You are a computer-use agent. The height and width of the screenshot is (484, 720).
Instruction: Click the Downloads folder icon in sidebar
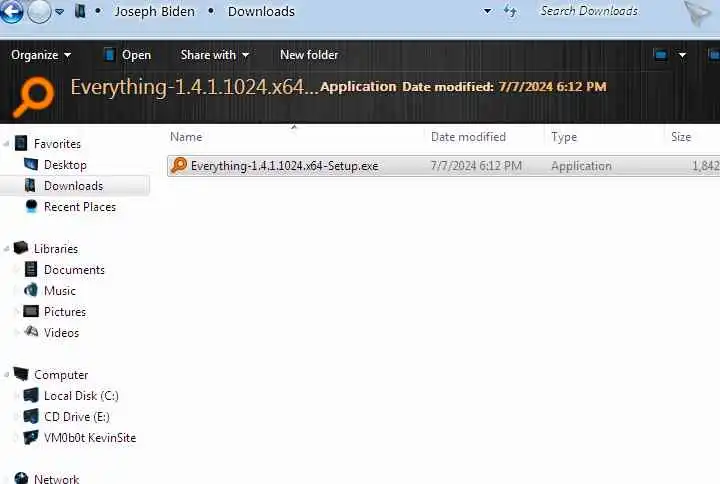pos(30,185)
